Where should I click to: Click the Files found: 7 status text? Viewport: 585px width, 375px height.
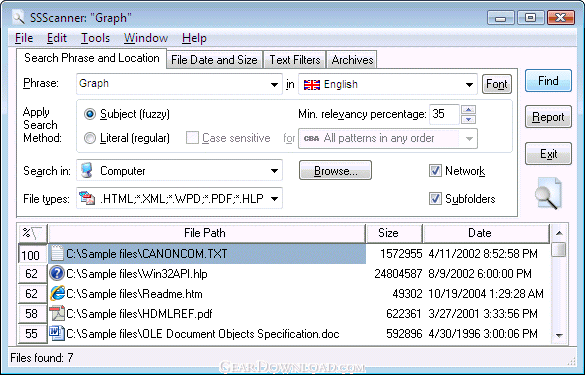click(42, 358)
